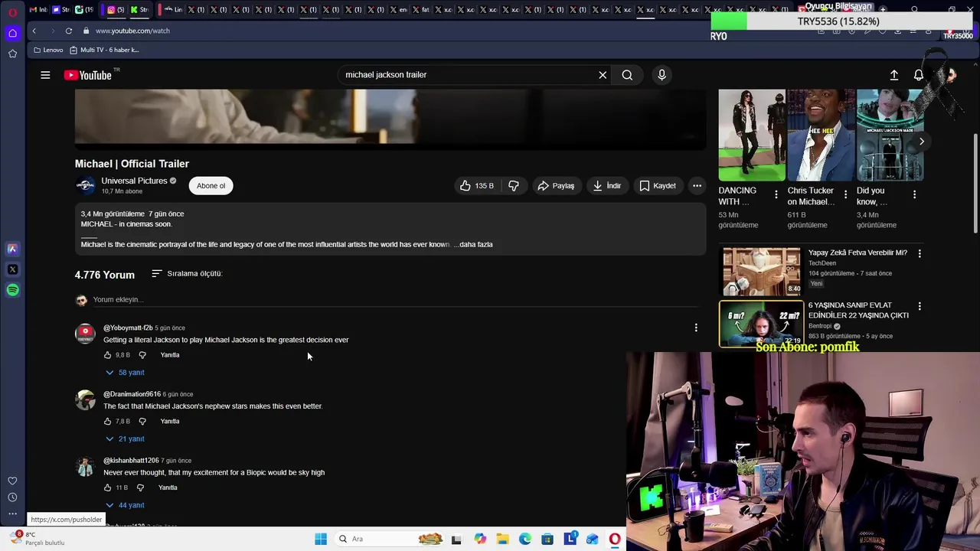The height and width of the screenshot is (551, 980).
Task: Clear the search box with the X
Action: coord(603,75)
